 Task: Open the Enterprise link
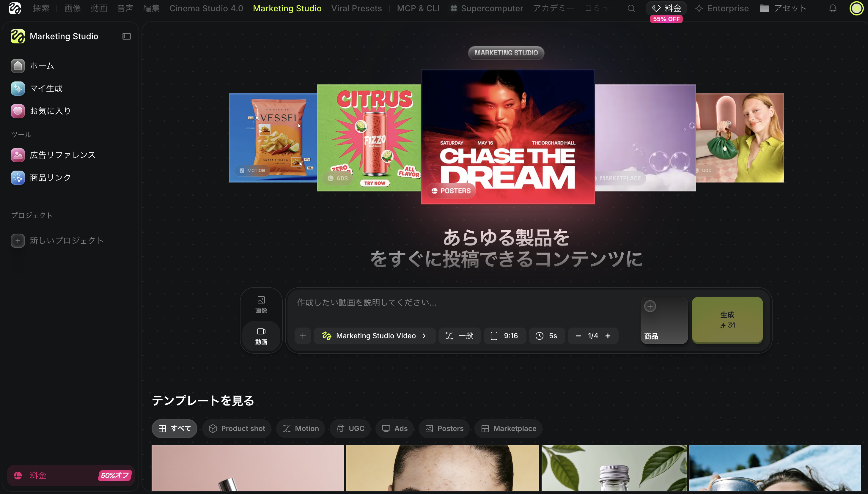[x=722, y=8]
